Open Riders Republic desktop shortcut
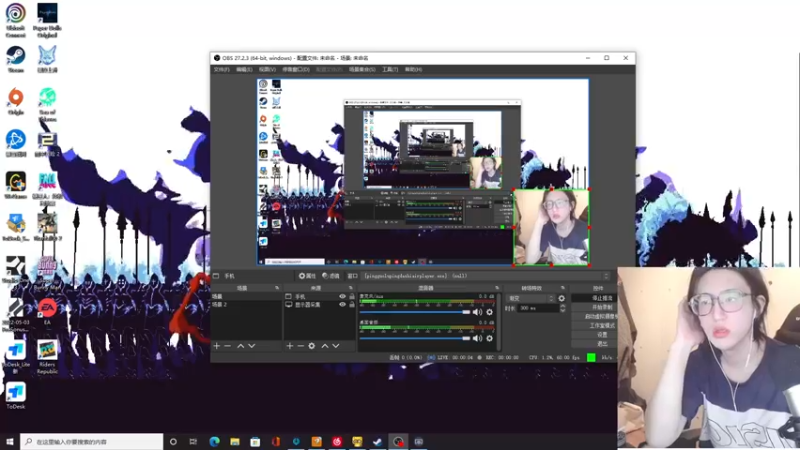800x450 pixels. coord(47,357)
